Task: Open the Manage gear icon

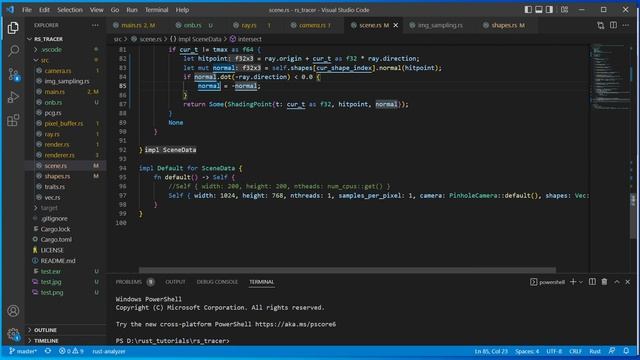Action: tap(13, 334)
